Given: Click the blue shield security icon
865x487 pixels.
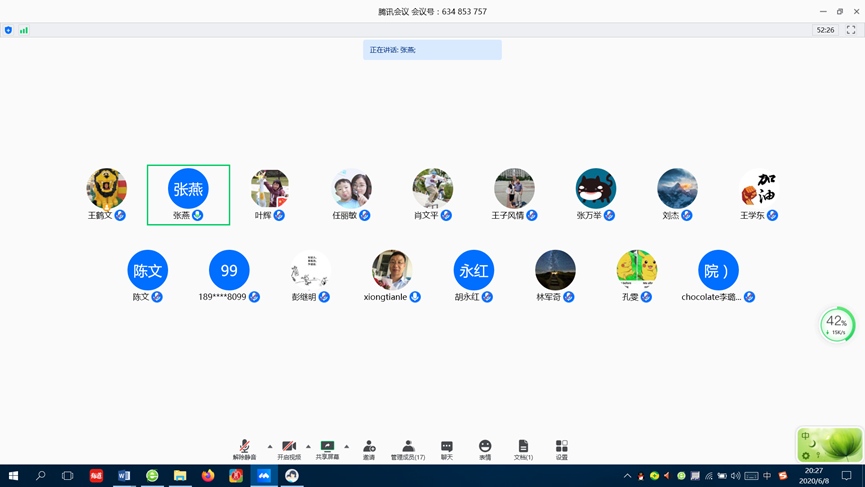Looking at the screenshot, I should point(9,30).
